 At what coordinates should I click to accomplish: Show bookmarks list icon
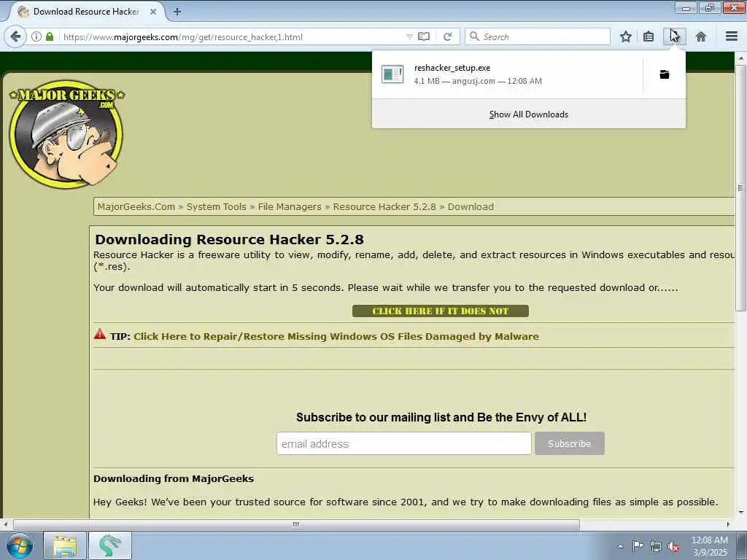tap(649, 36)
